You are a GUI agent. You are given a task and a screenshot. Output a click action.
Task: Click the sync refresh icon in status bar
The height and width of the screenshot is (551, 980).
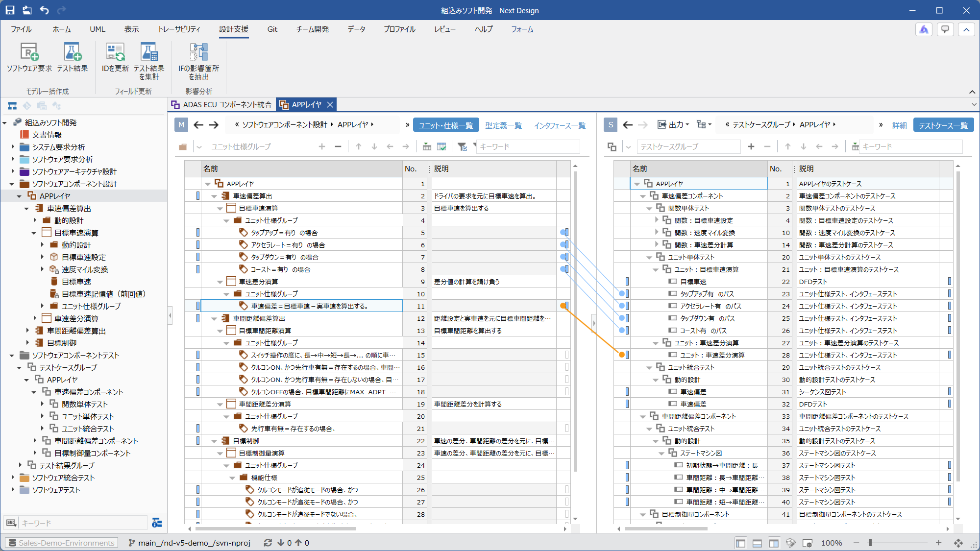coord(268,543)
